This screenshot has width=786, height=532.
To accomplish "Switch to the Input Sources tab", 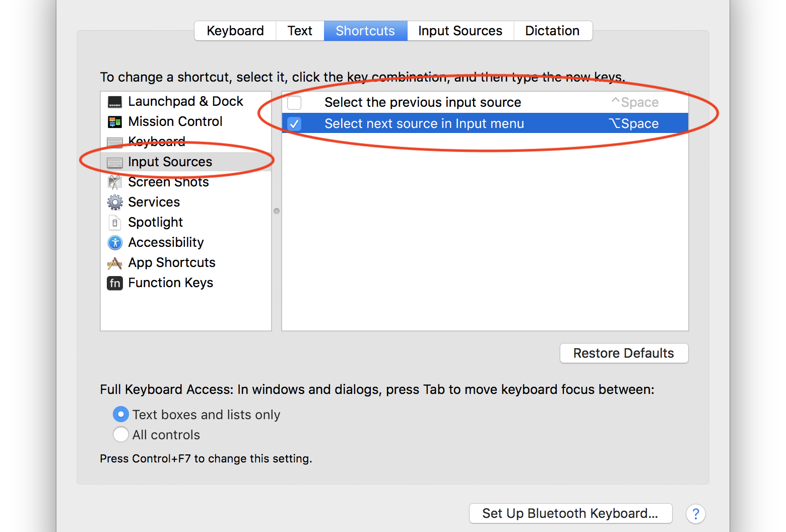I will [x=460, y=31].
